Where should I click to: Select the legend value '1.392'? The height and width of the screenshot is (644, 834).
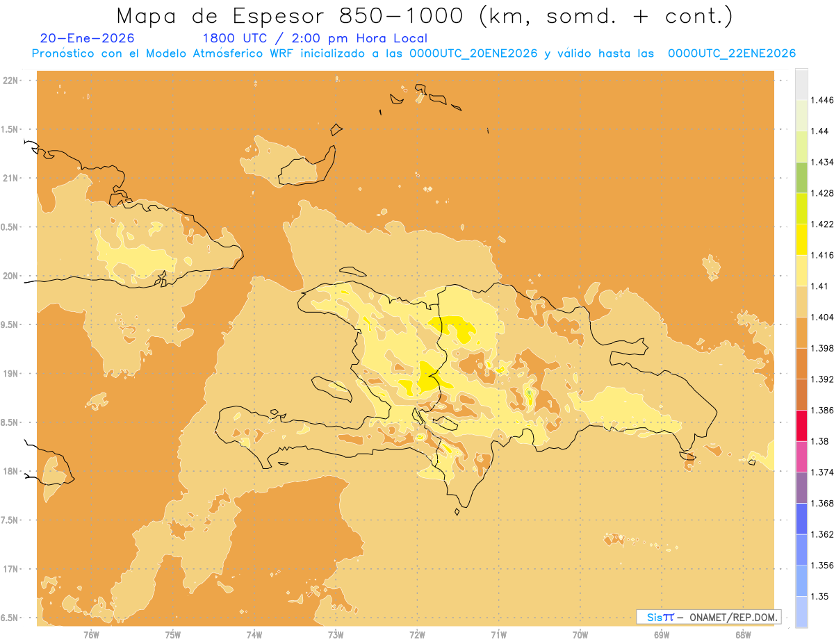pyautogui.click(x=822, y=379)
